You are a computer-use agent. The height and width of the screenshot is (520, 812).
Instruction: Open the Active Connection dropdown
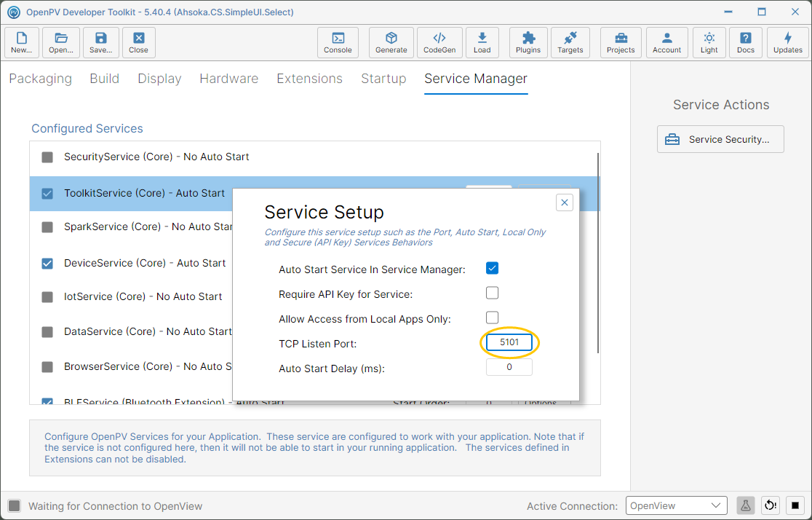(677, 505)
